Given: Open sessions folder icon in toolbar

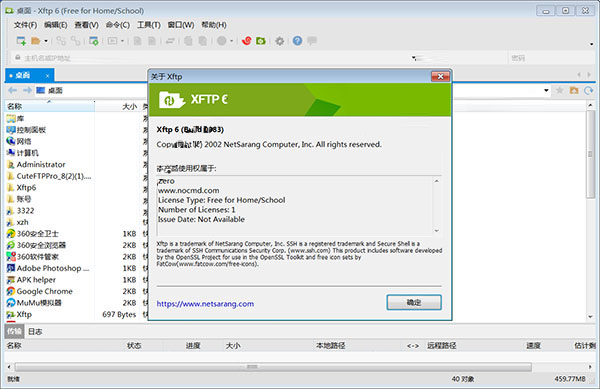Looking at the screenshot, I should point(36,41).
